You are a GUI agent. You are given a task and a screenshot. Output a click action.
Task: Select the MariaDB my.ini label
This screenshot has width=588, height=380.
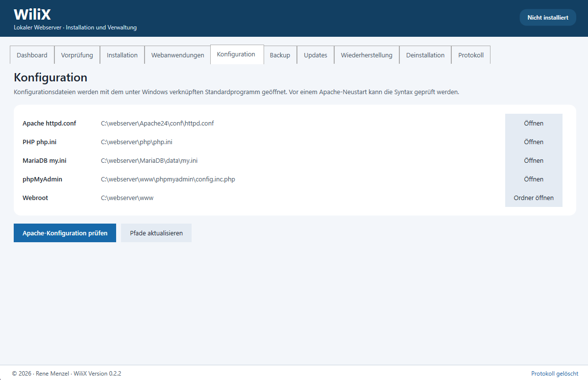point(44,160)
